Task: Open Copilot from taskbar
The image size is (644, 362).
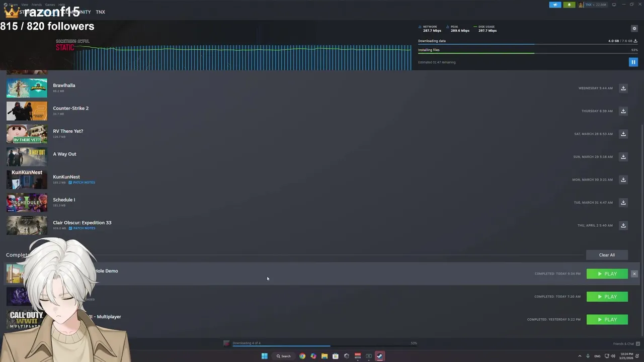Action: [x=313, y=356]
